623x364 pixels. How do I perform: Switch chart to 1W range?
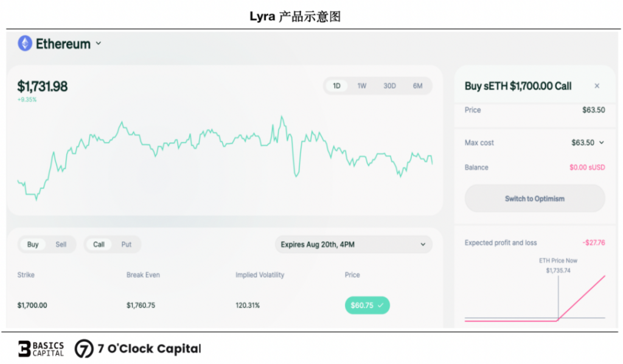pos(361,86)
